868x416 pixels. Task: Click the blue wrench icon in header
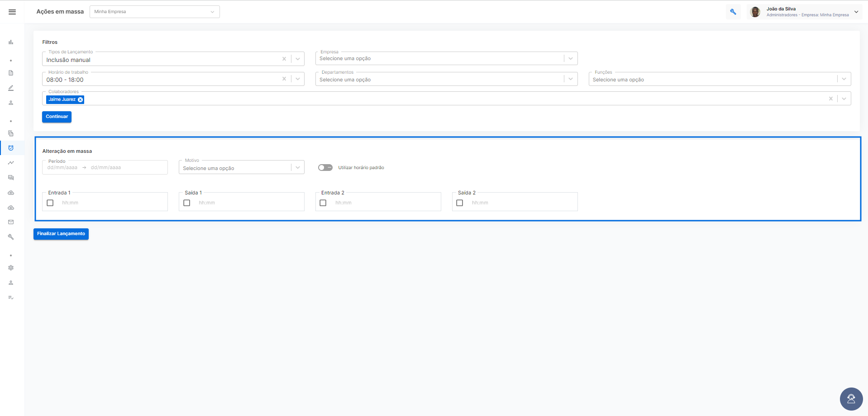click(733, 12)
